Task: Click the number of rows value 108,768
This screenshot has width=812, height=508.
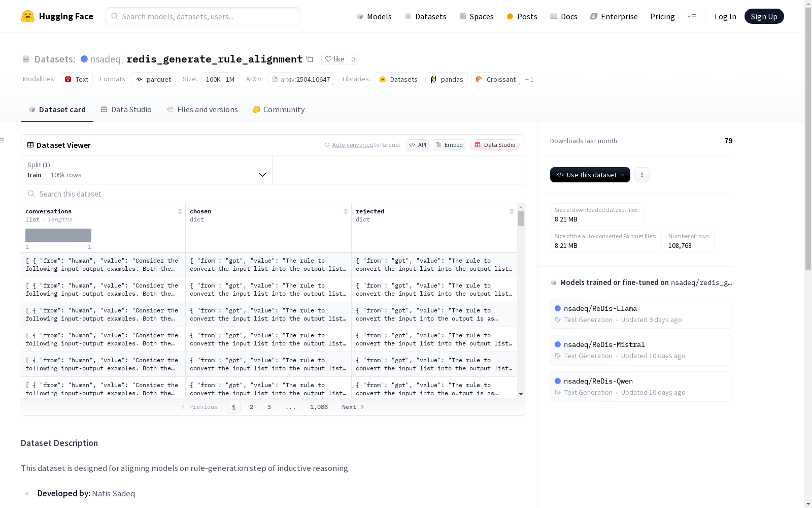Action: (x=680, y=246)
